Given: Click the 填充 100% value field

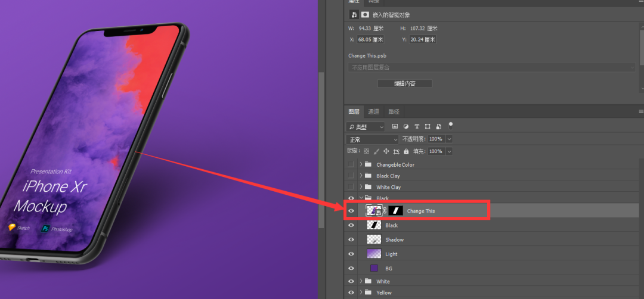Looking at the screenshot, I should pos(436,151).
